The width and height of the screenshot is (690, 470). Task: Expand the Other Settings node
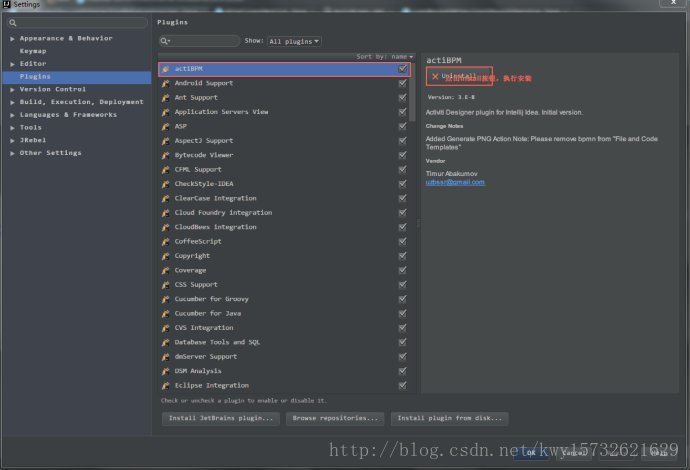12,154
